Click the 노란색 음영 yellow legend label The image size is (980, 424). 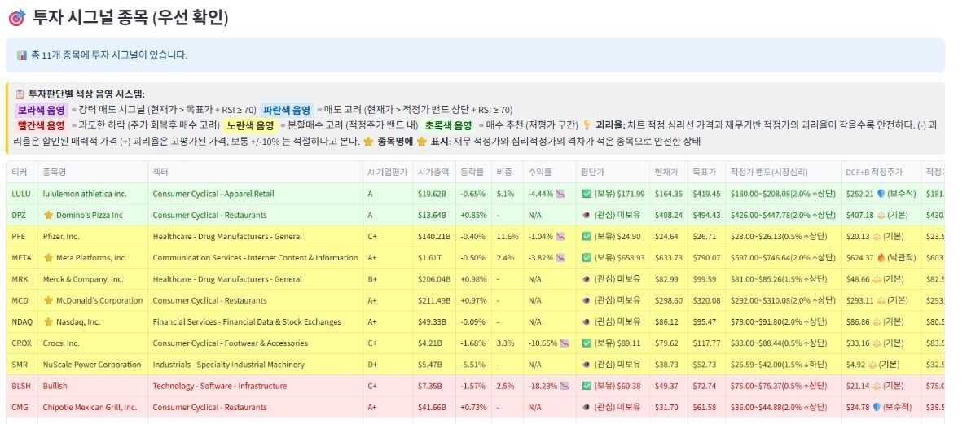click(x=250, y=125)
